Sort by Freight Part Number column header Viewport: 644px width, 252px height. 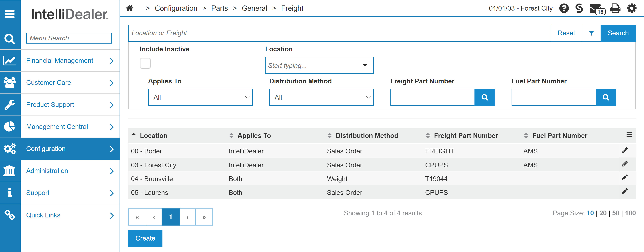coord(466,136)
